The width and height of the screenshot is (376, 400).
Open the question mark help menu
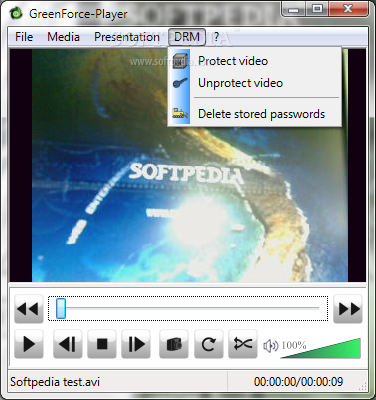pos(216,37)
